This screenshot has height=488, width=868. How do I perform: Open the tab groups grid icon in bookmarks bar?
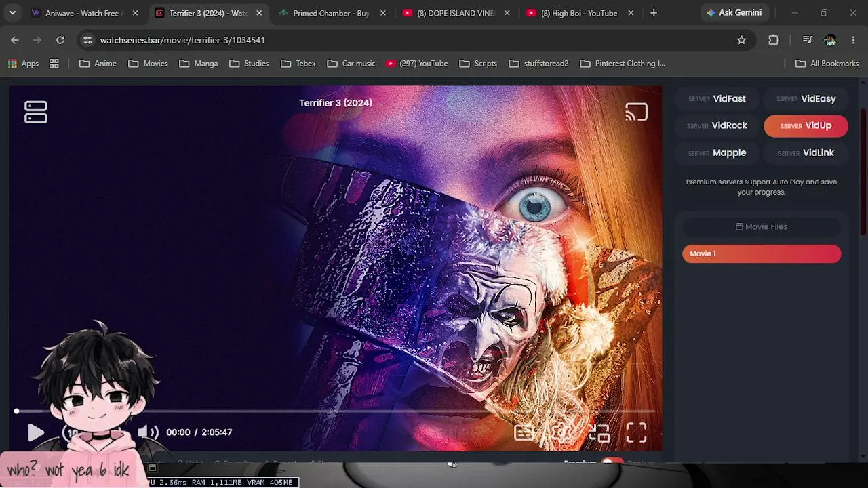(54, 64)
